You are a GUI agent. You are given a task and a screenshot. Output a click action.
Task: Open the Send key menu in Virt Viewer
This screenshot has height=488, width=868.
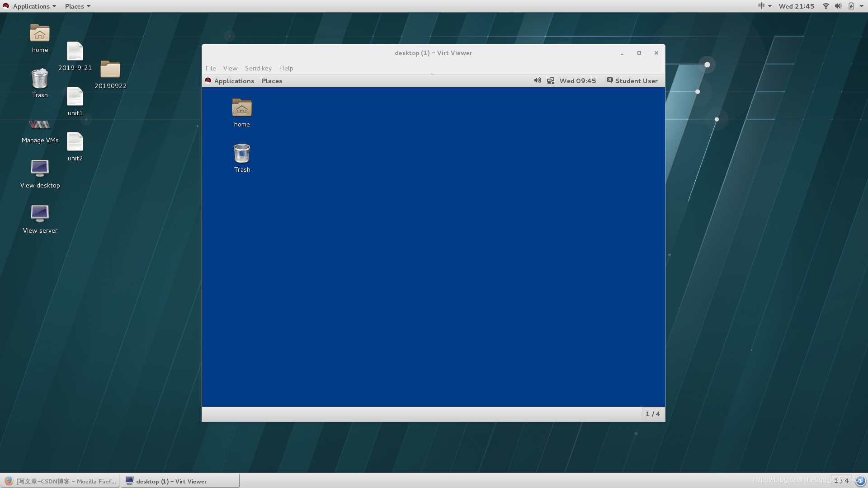(x=258, y=68)
